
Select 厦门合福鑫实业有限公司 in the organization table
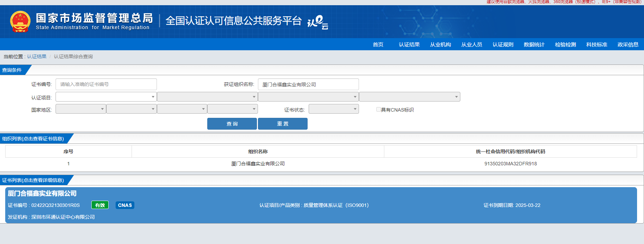pyautogui.click(x=258, y=164)
